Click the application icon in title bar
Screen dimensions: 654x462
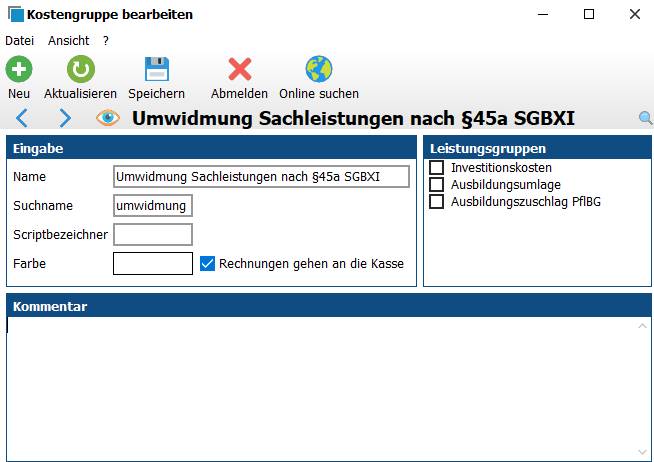tap(16, 14)
